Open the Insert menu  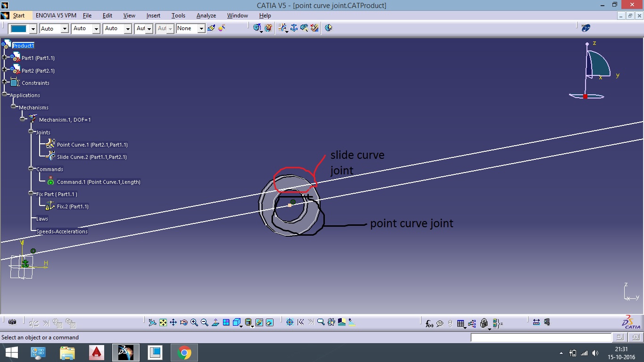pyautogui.click(x=153, y=16)
